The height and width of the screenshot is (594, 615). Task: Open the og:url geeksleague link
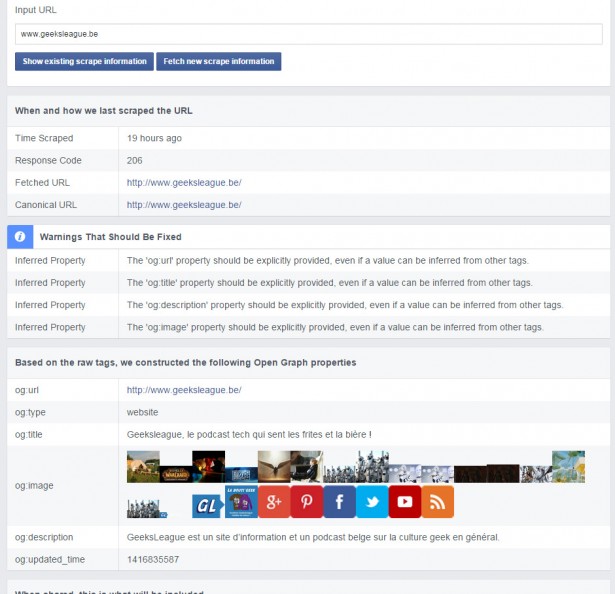184,390
